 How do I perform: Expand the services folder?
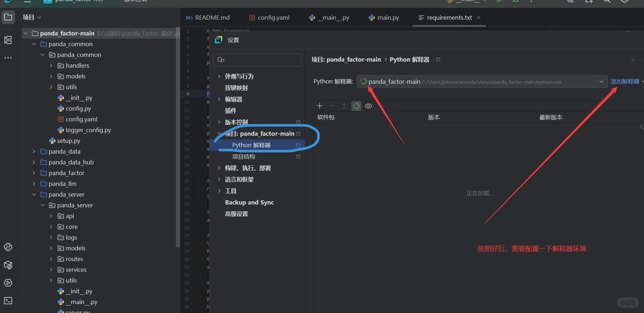pyautogui.click(x=51, y=270)
